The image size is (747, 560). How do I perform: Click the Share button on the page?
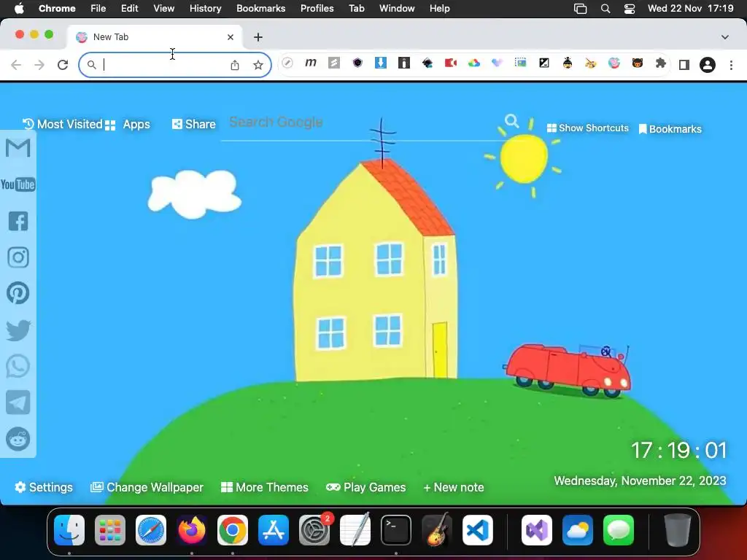(194, 124)
